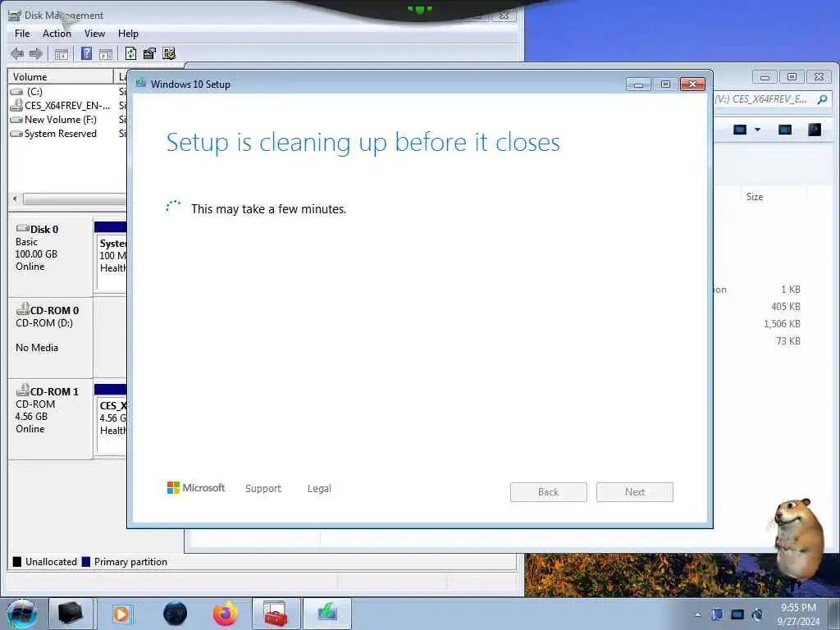Click the Properties icon in Disk Management toolbar
840x630 pixels.
click(x=149, y=53)
